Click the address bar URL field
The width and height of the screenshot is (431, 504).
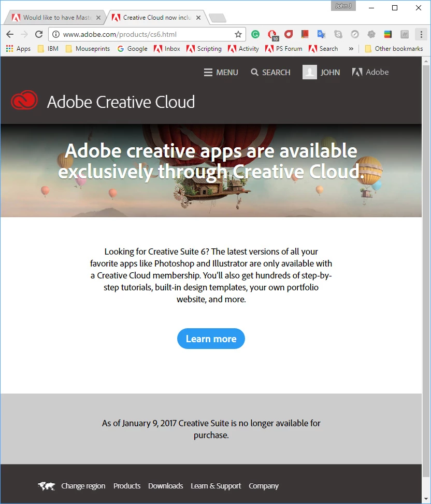[x=147, y=34]
